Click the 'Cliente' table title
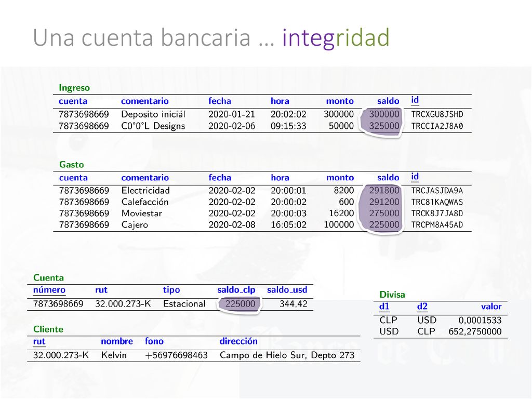The width and height of the screenshot is (532, 399). (48, 329)
